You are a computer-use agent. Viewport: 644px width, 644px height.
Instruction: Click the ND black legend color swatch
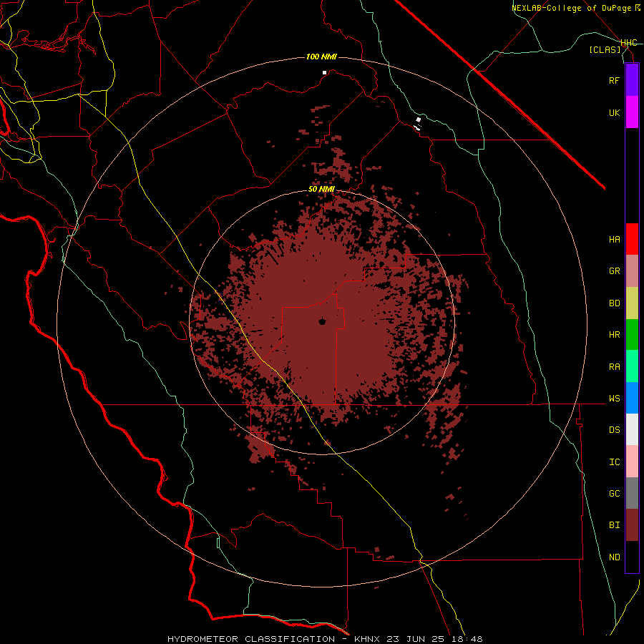pyautogui.click(x=632, y=557)
